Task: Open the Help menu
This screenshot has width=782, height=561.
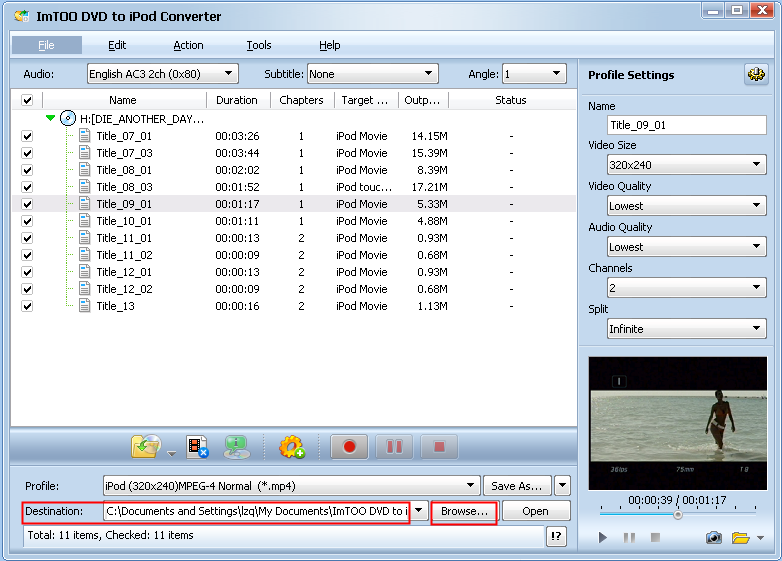Action: tap(330, 45)
